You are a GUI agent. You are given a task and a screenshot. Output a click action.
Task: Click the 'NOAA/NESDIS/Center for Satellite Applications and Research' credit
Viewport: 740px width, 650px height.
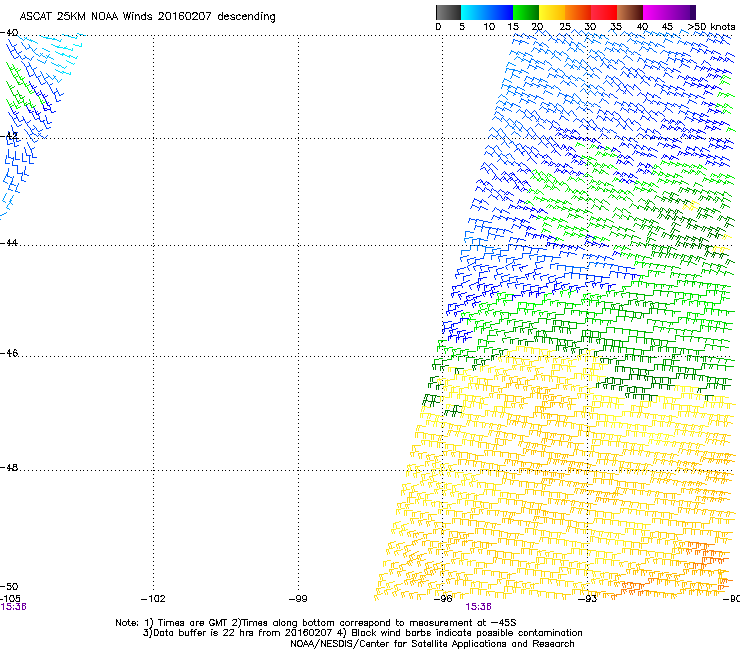click(x=432, y=644)
